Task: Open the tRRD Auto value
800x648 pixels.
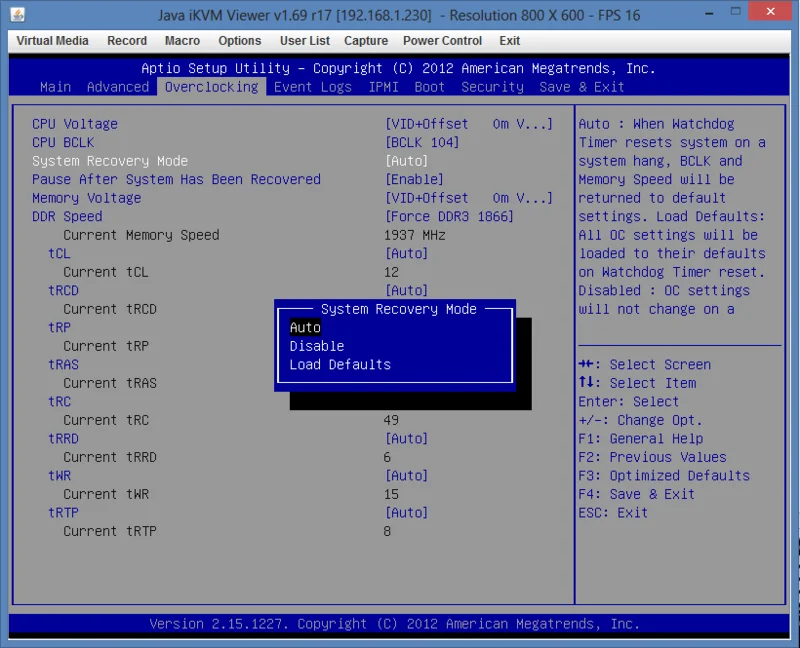Action: [x=407, y=439]
